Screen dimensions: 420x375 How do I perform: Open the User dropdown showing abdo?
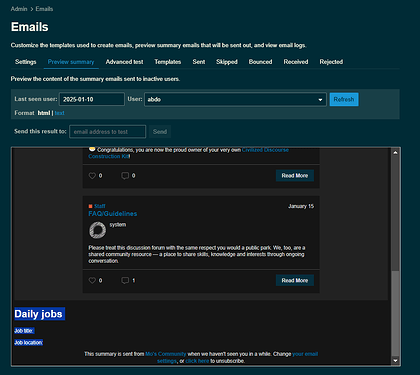(235, 99)
